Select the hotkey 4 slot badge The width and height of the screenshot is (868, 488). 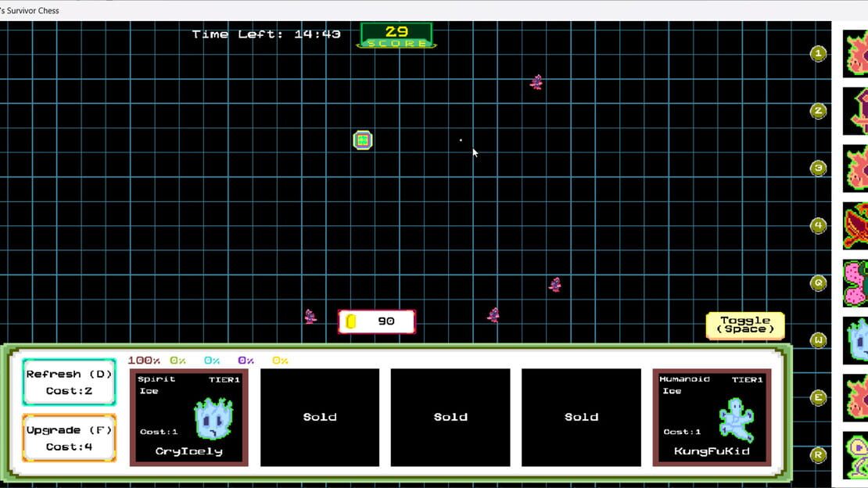(x=818, y=225)
